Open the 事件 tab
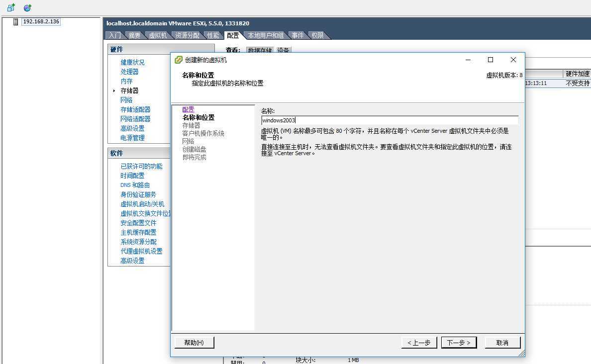 pos(297,35)
